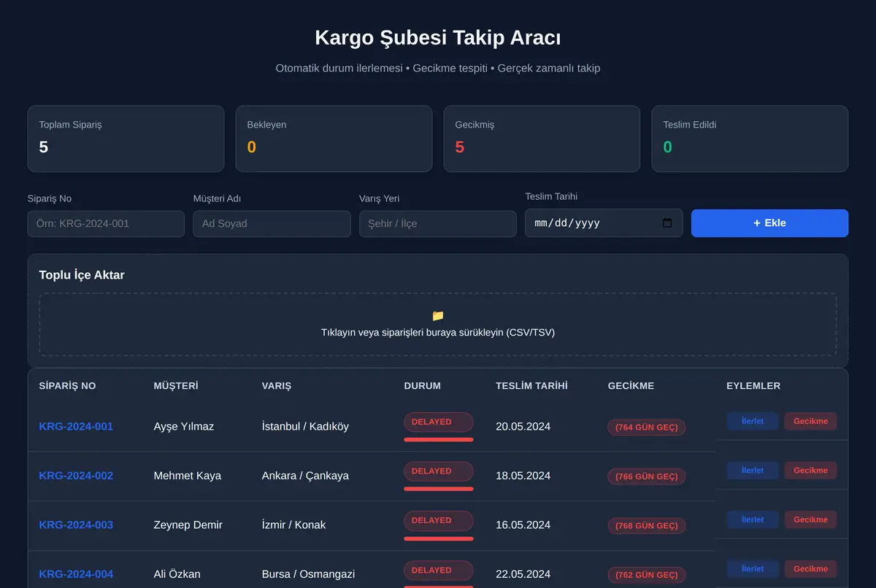The image size is (876, 588).
Task: Open order link KRG-2024-003
Action: point(76,525)
